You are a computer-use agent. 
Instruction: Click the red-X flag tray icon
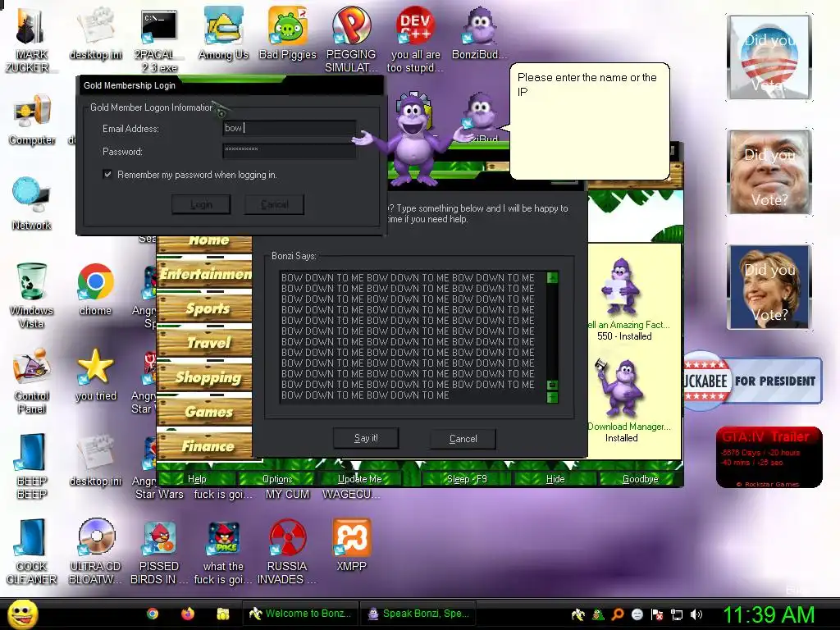(657, 614)
